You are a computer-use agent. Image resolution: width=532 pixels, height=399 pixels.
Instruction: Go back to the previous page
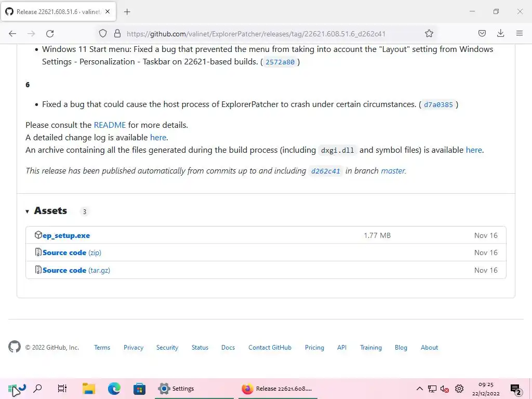point(12,34)
